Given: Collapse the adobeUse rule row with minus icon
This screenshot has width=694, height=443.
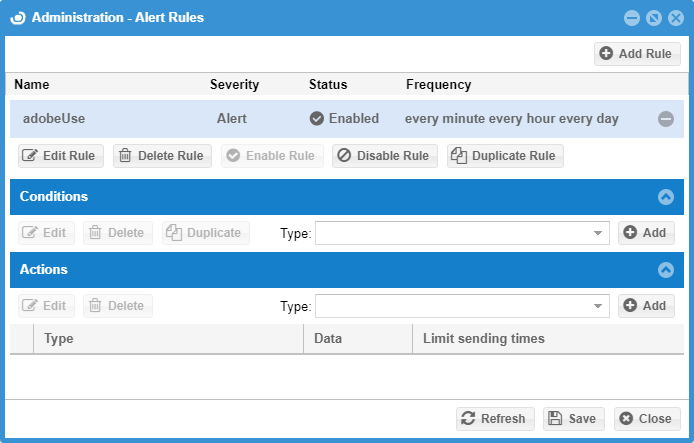Looking at the screenshot, I should [x=665, y=119].
